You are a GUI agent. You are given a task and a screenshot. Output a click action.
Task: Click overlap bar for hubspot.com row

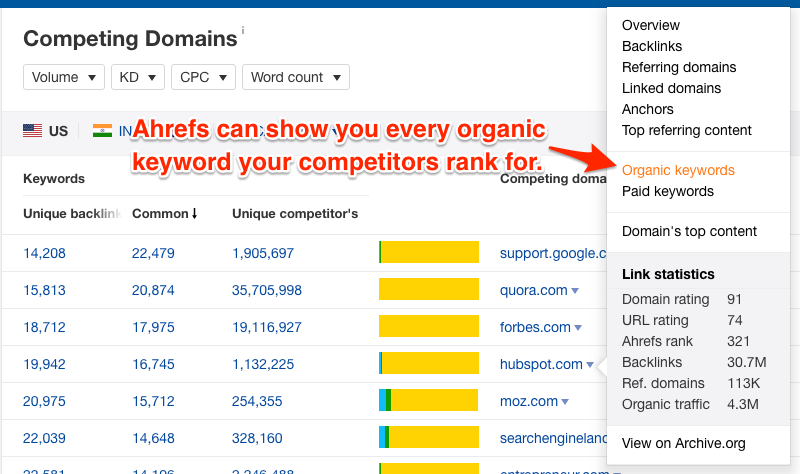click(429, 363)
